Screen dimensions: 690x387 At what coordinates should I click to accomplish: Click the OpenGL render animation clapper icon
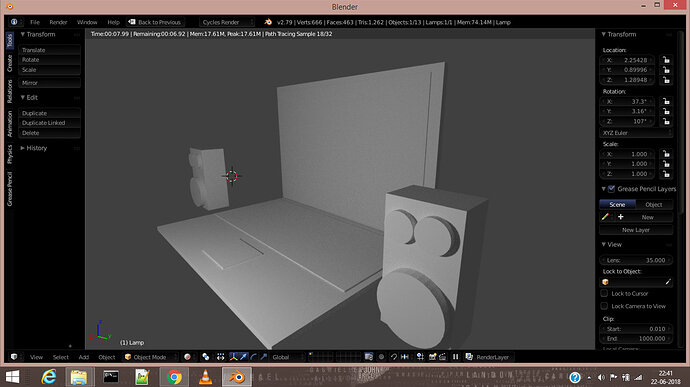[442, 357]
